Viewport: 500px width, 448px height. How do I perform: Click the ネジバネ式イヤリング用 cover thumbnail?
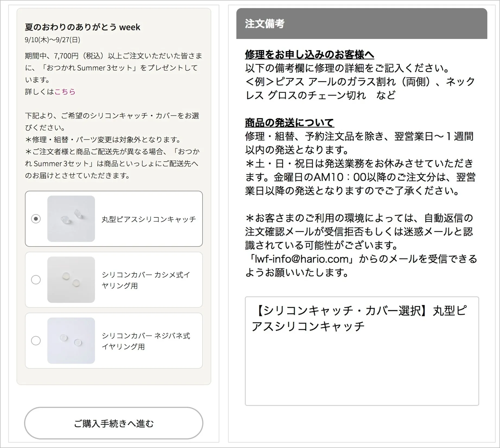point(71,341)
